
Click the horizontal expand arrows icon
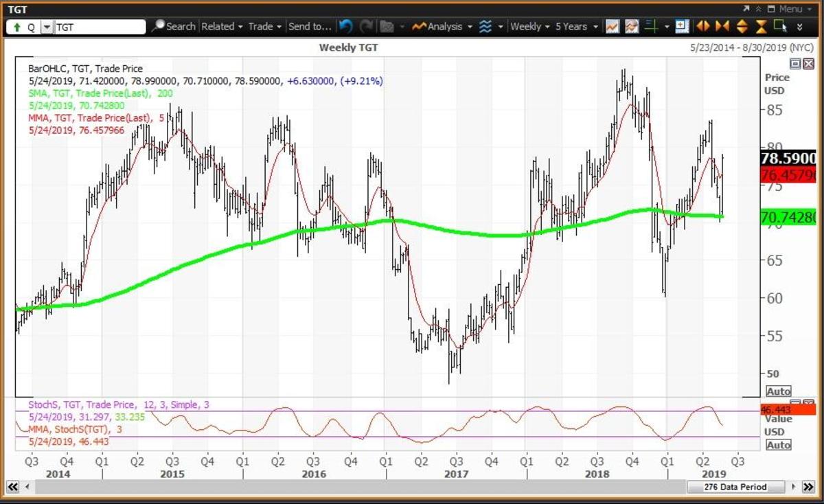click(702, 27)
